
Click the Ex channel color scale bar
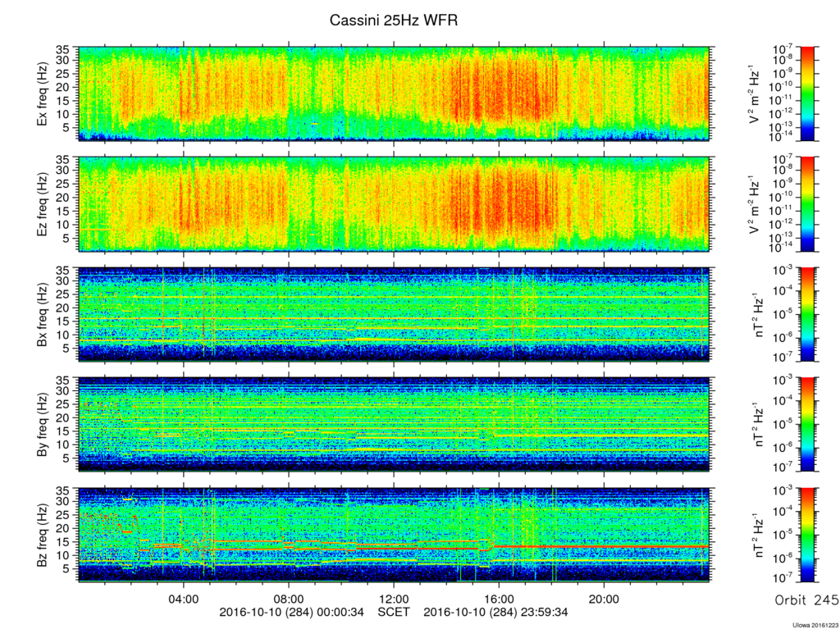click(807, 93)
